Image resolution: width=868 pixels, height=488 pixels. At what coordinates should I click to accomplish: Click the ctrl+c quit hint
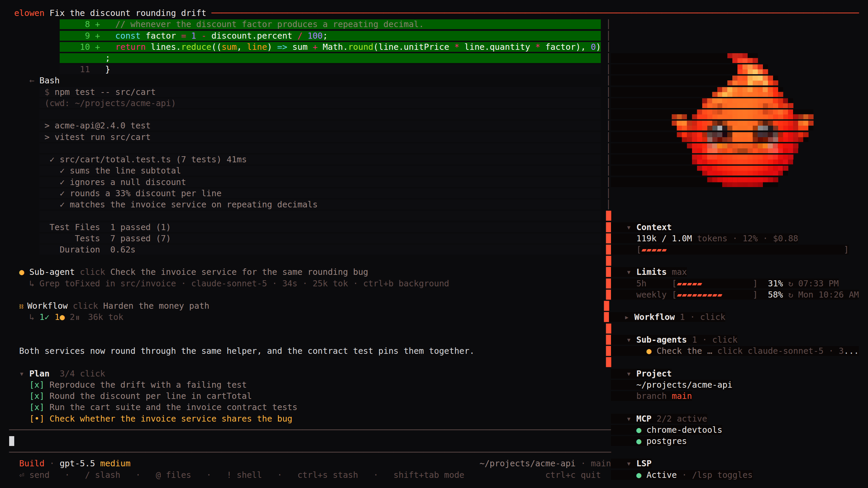tap(573, 475)
